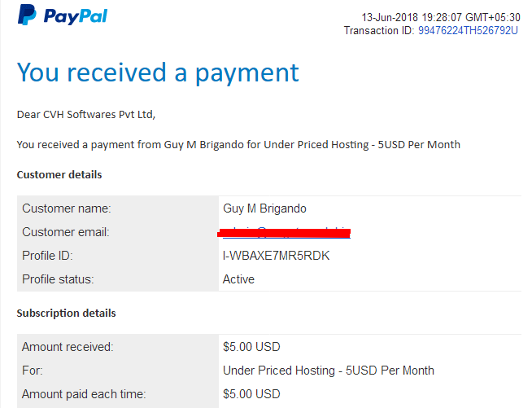The height and width of the screenshot is (408, 532).
Task: Click 'Under Priced Hosting' in For row
Action: [x=279, y=371]
